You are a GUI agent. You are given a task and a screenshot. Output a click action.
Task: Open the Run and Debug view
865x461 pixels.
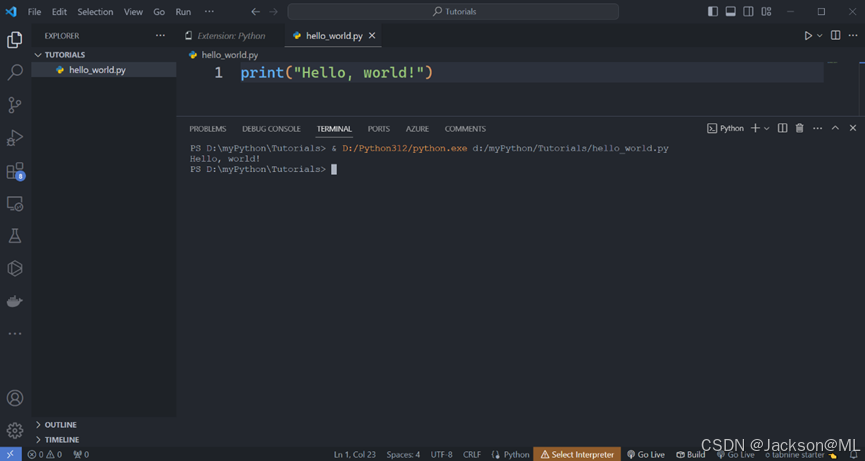[15, 138]
